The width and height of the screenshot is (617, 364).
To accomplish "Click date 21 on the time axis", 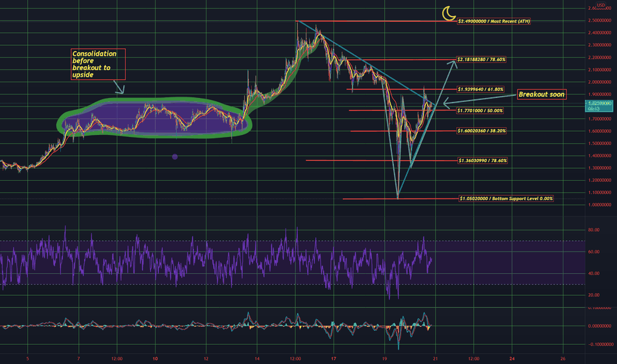I will pyautogui.click(x=436, y=359).
